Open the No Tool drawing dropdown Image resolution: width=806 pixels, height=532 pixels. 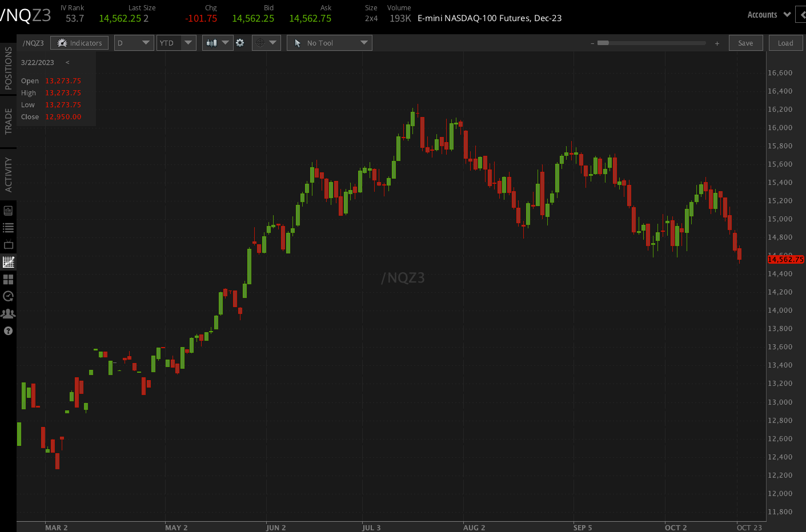(329, 42)
